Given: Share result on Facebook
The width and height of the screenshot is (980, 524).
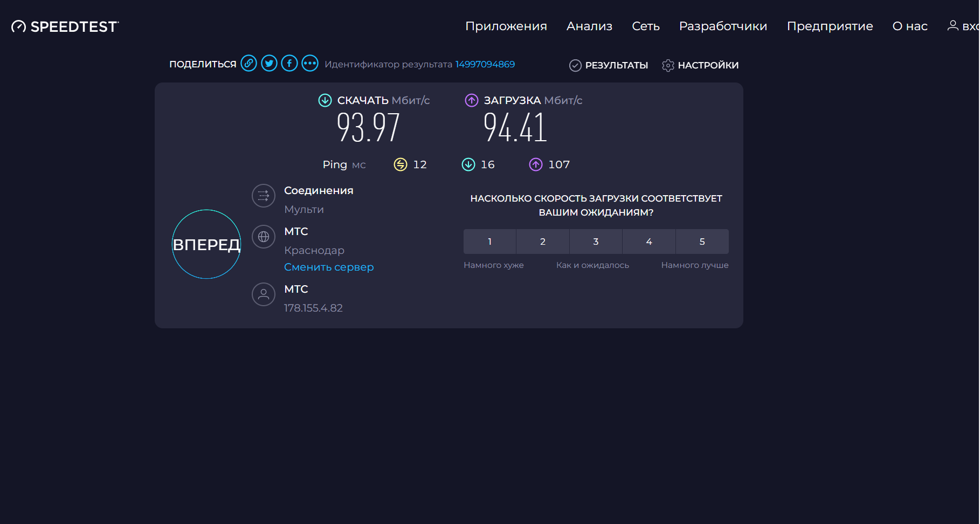Looking at the screenshot, I should tap(289, 64).
